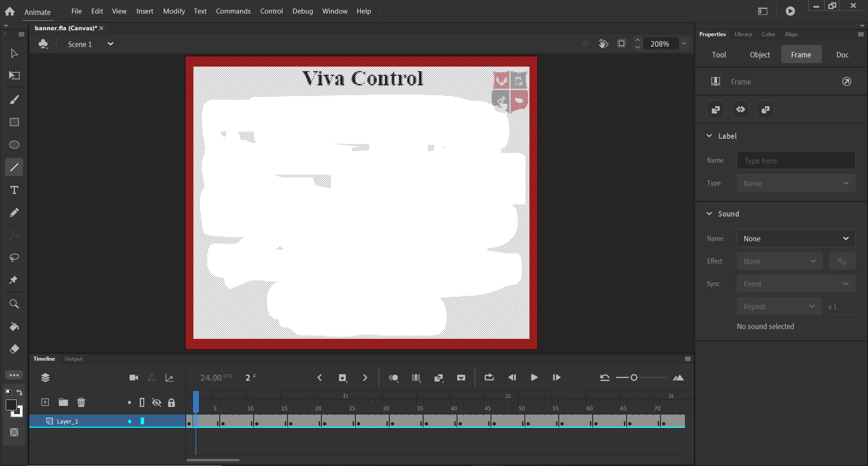Select the Asset Warp pin tool
This screenshot has width=868, height=466.
14,280
